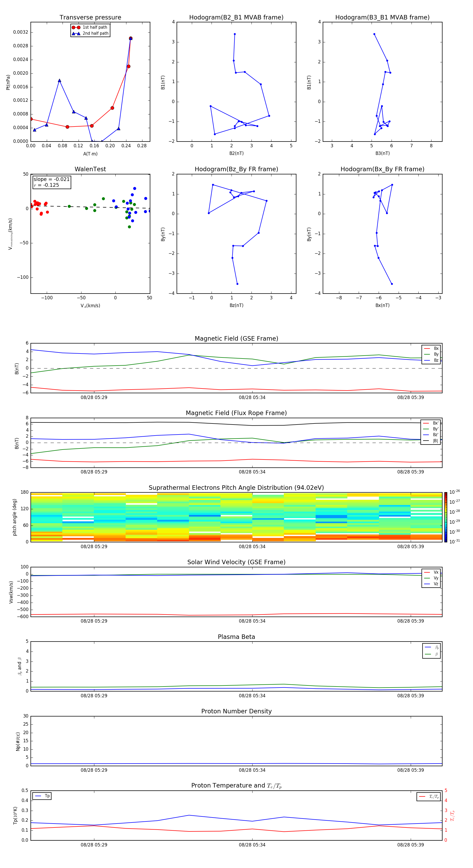Select 'Vz' in solar wind legend

click(x=431, y=584)
